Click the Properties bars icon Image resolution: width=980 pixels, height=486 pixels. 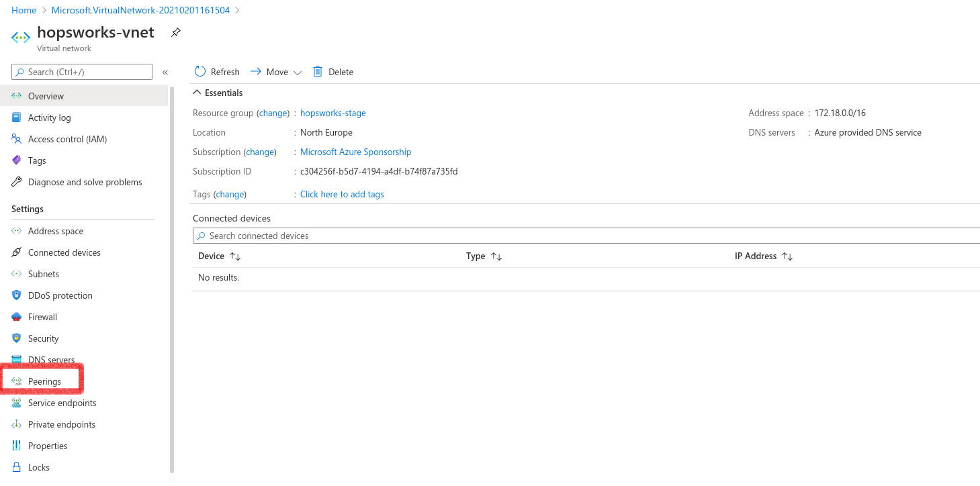(17, 446)
